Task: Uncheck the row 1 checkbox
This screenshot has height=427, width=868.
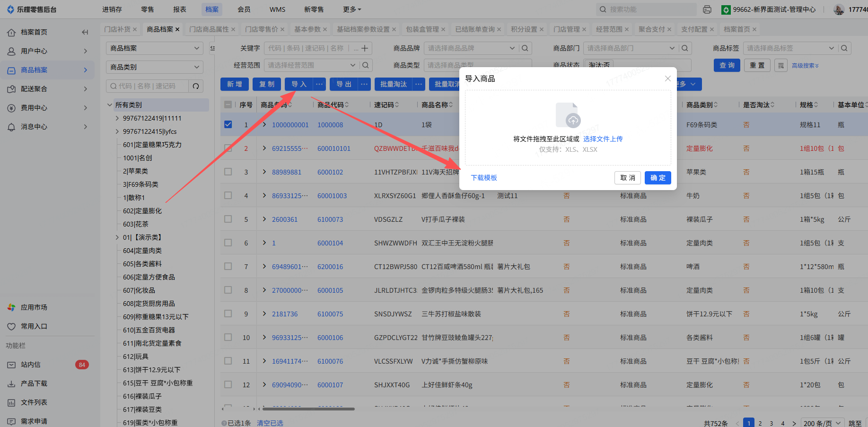Action: 228,124
